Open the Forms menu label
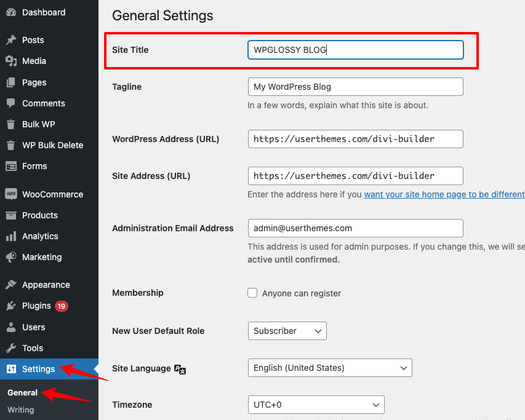The height and width of the screenshot is (420, 525). [x=34, y=166]
